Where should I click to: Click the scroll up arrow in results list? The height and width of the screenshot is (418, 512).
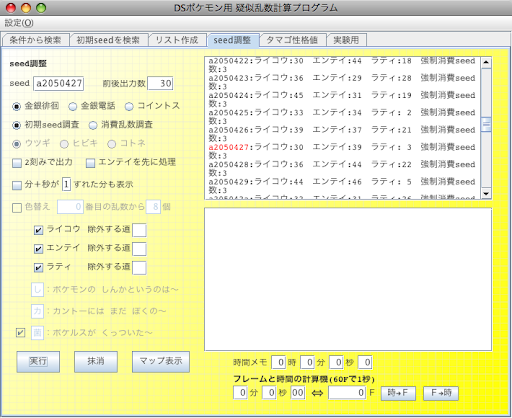coord(486,62)
